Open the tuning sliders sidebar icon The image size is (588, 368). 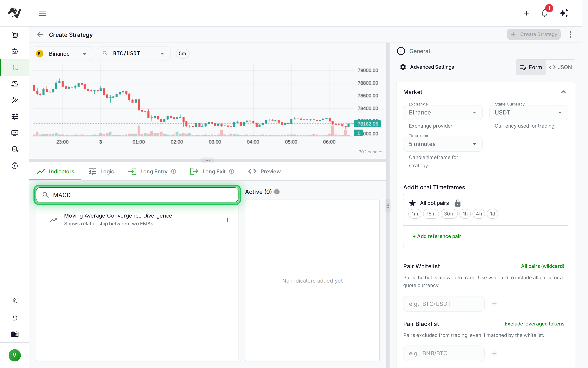click(x=14, y=116)
